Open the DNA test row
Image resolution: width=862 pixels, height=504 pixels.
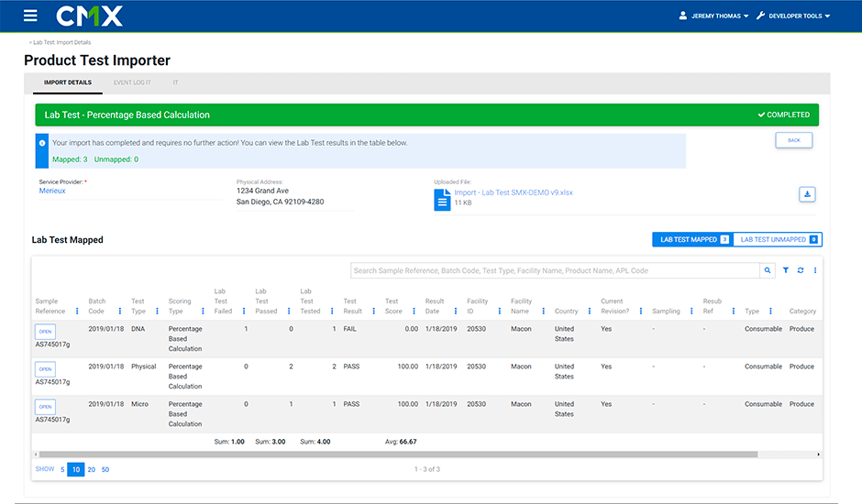45,332
